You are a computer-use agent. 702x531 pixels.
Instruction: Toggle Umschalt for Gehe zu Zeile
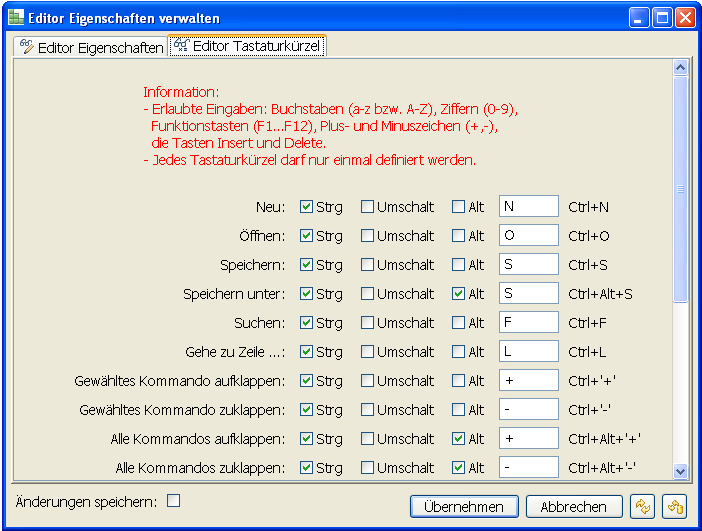(x=368, y=352)
